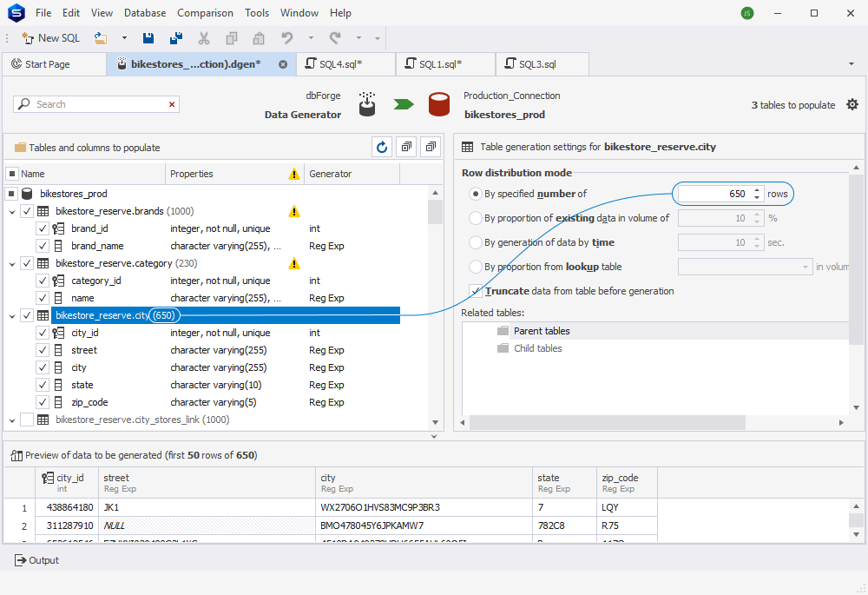Select the 'By proportion of existing data' radio button
This screenshot has height=595, width=868.
click(x=475, y=218)
